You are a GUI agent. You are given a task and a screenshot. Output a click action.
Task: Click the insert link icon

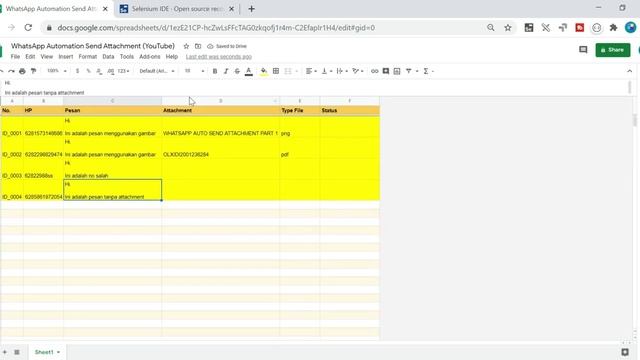(374, 71)
